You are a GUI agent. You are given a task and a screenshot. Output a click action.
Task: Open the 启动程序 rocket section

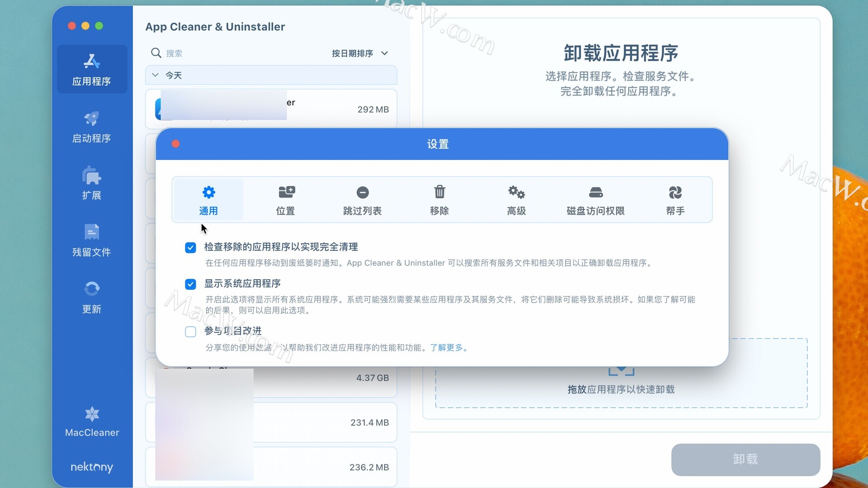pyautogui.click(x=92, y=127)
